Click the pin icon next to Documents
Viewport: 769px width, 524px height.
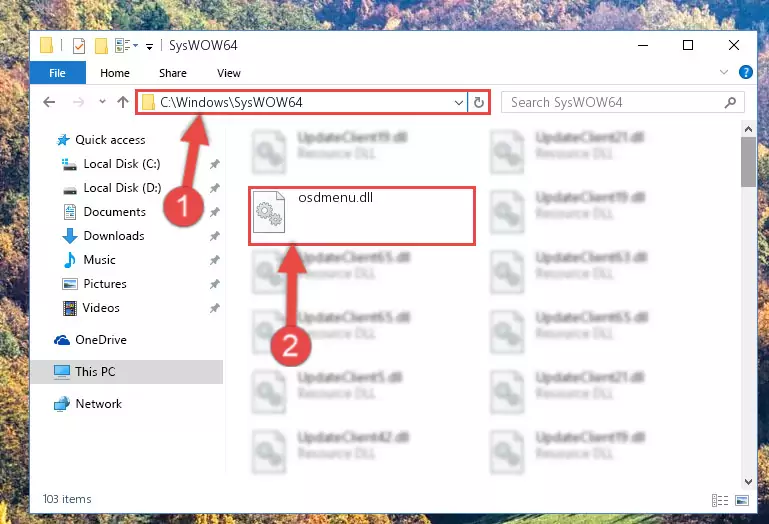(214, 212)
